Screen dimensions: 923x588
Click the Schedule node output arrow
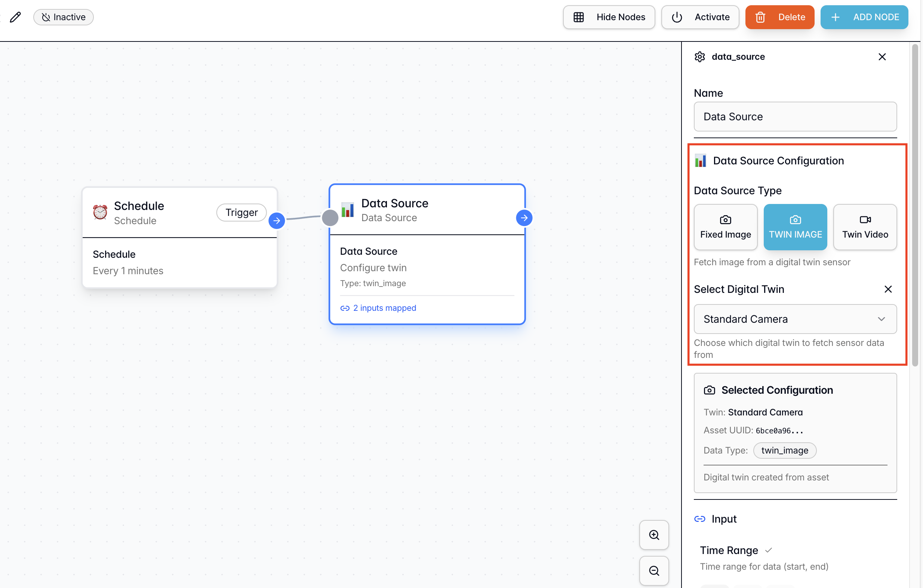tap(276, 221)
